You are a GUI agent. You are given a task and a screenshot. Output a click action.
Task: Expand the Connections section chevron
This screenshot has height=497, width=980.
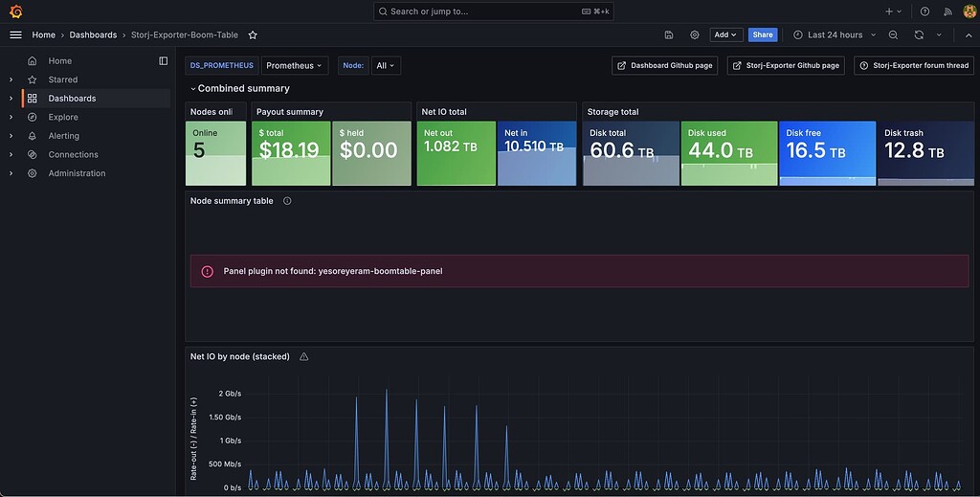[11, 154]
